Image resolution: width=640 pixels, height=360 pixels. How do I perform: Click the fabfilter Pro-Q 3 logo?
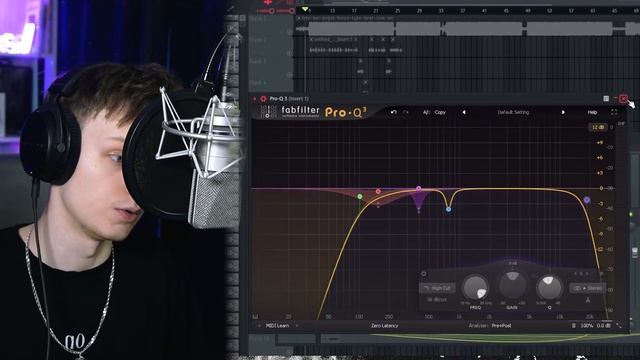pos(324,112)
